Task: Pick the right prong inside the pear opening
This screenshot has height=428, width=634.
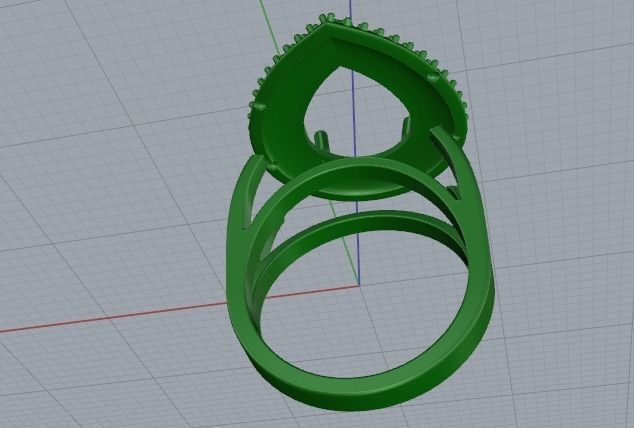Action: tap(405, 128)
